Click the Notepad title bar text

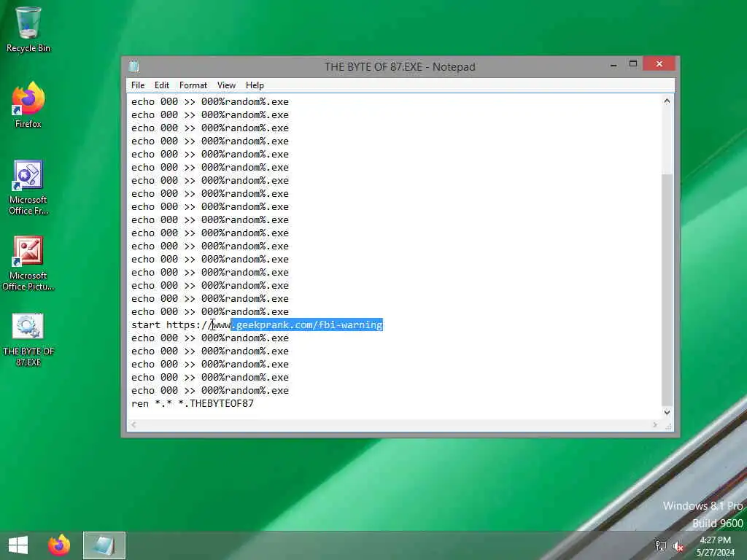coord(400,66)
